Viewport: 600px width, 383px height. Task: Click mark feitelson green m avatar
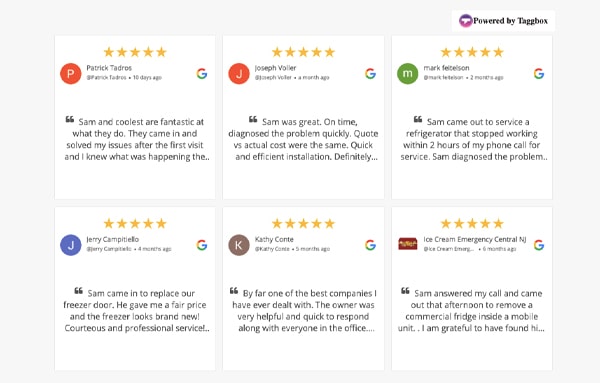[408, 73]
